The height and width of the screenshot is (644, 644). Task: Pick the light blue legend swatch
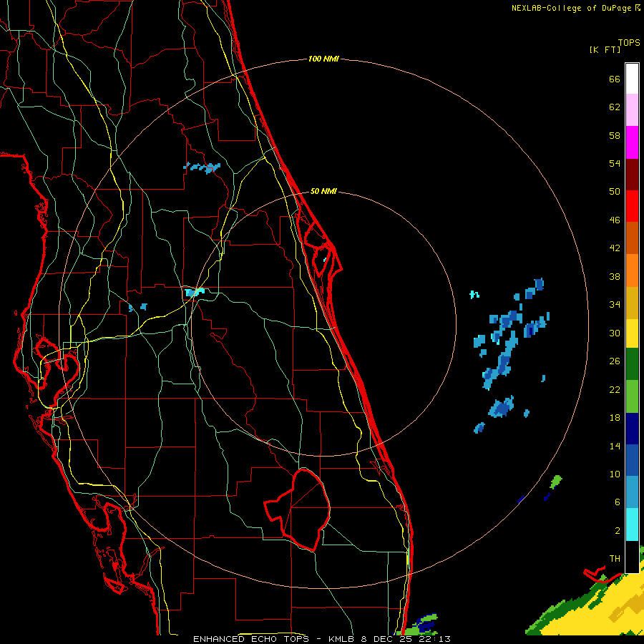coord(632,492)
